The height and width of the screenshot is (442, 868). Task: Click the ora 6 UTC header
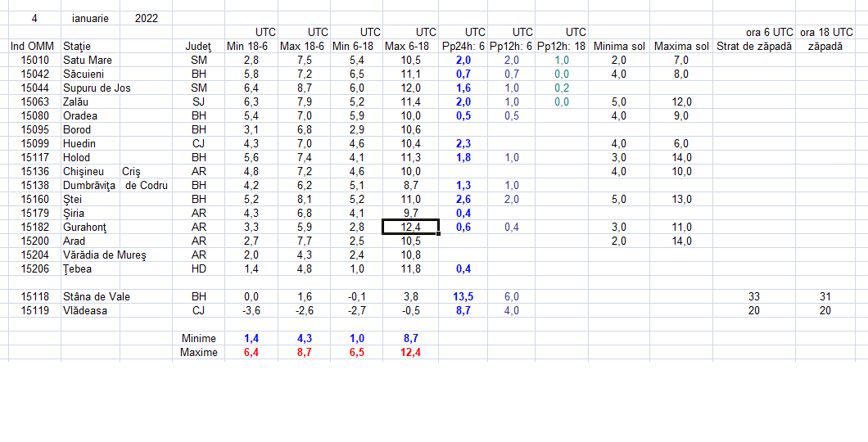click(770, 32)
